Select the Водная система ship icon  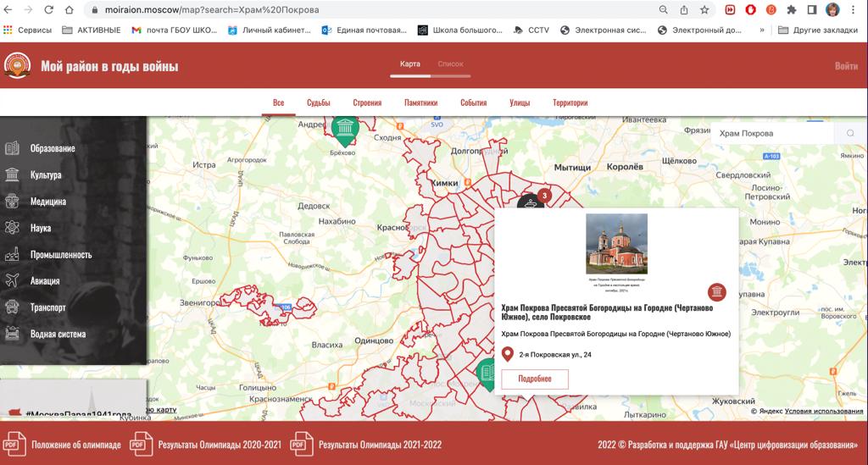pyautogui.click(x=12, y=334)
